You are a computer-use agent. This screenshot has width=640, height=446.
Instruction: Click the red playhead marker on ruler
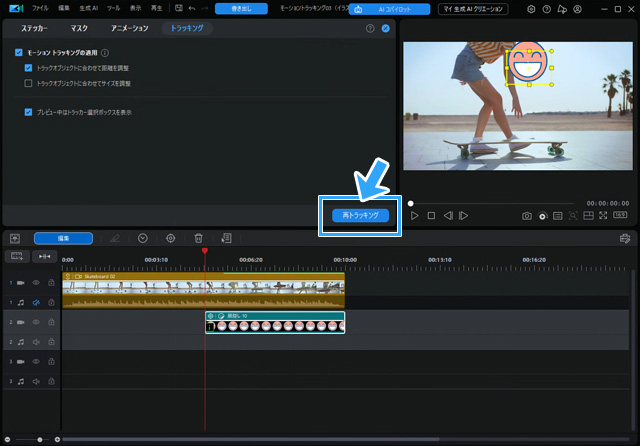(x=205, y=251)
